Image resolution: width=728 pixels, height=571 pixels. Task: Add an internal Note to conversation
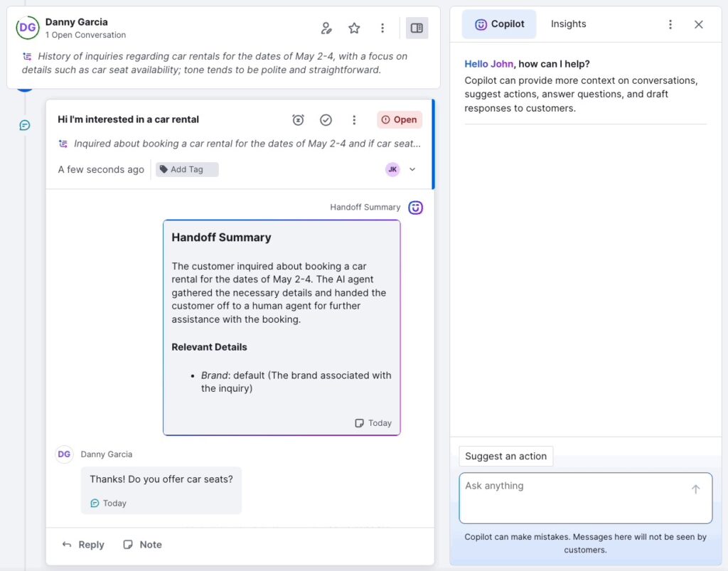(142, 545)
